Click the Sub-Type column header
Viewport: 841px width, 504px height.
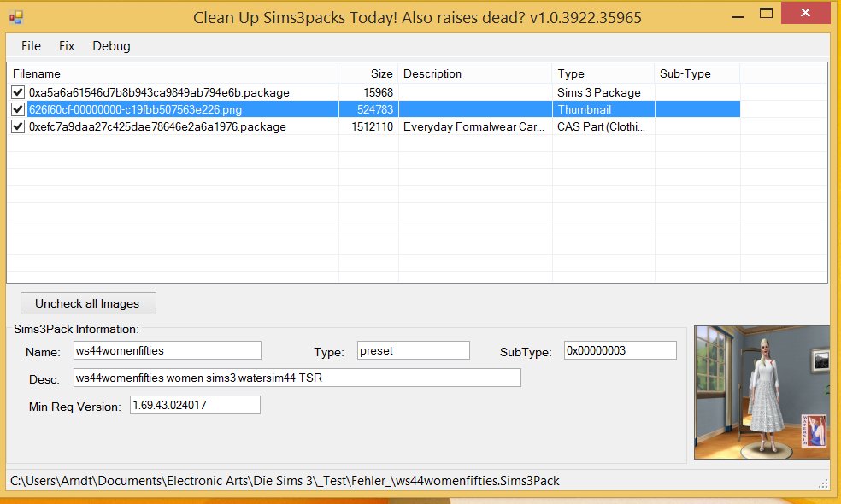[697, 74]
